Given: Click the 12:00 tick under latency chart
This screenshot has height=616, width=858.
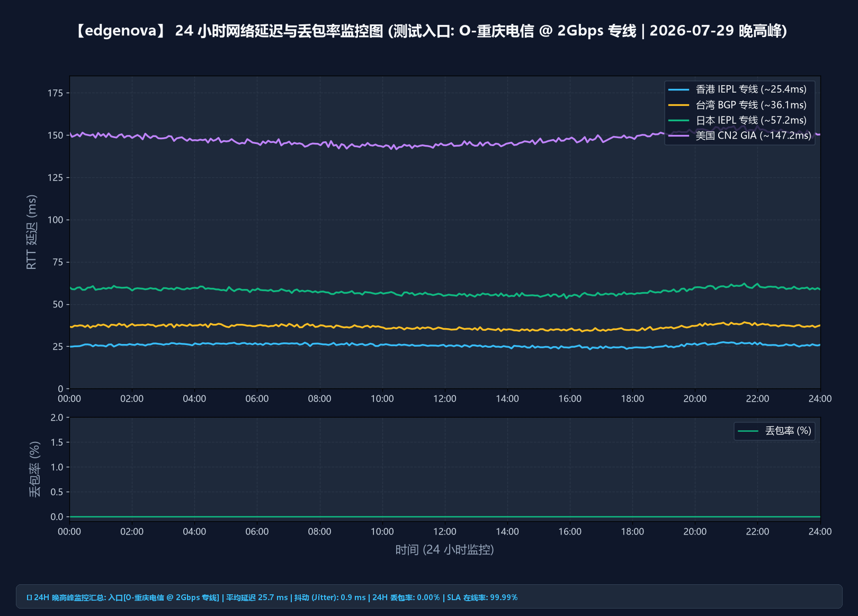Looking at the screenshot, I should click(x=444, y=398).
